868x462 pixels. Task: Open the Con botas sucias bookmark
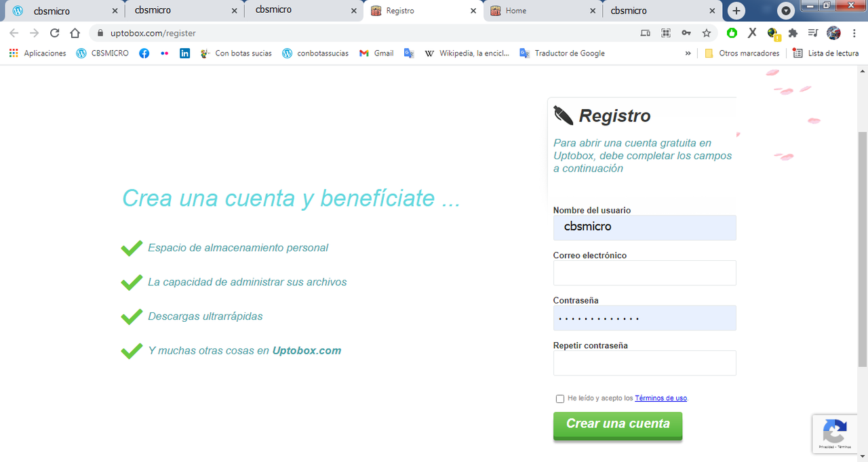point(236,53)
